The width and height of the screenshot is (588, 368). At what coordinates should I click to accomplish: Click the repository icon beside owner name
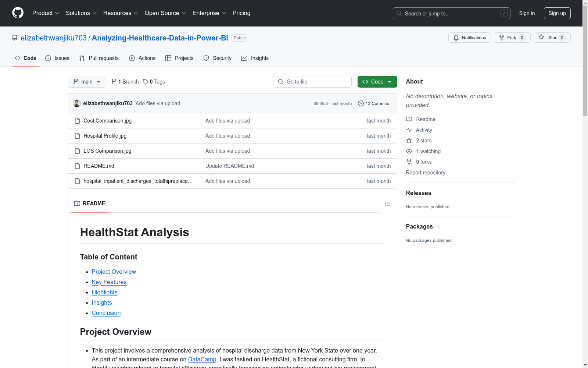[x=15, y=38]
